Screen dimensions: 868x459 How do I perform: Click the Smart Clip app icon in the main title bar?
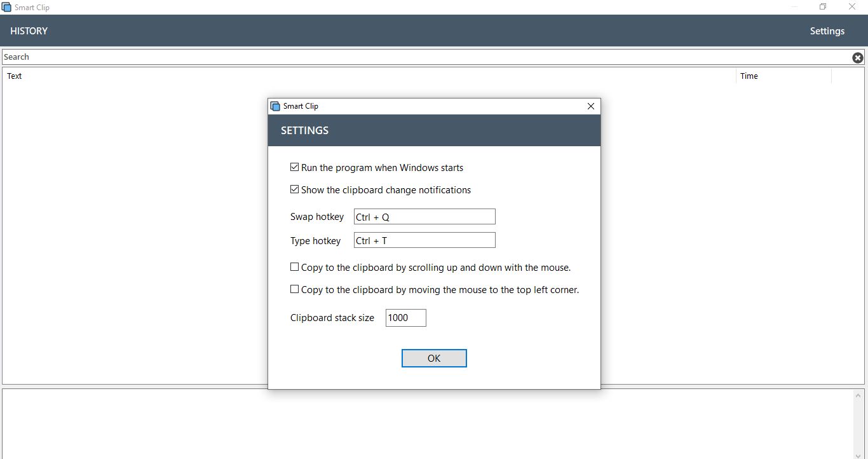click(x=6, y=7)
